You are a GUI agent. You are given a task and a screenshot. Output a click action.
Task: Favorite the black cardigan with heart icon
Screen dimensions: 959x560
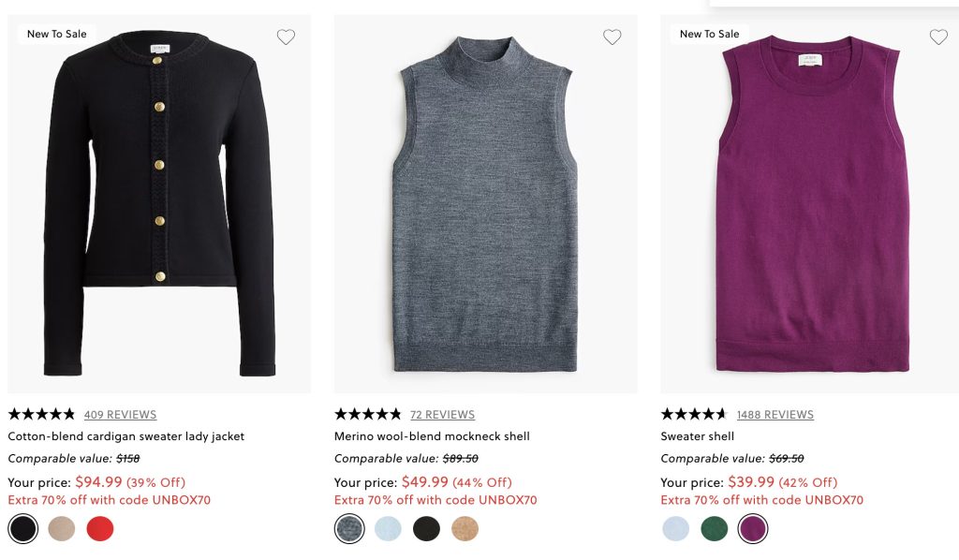point(286,37)
